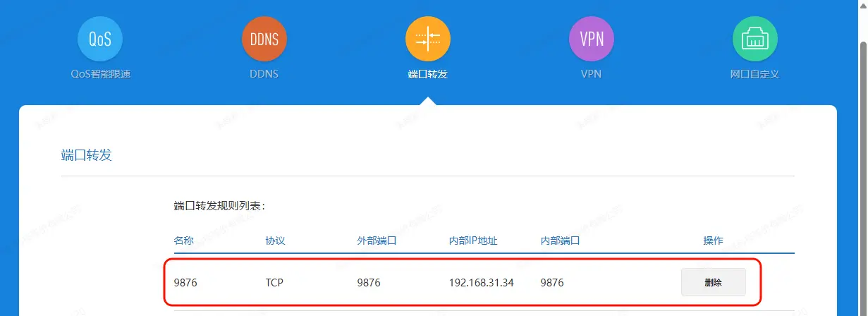Switch to the QoS智能限速 tab label
The width and height of the screenshot is (868, 316).
100,74
